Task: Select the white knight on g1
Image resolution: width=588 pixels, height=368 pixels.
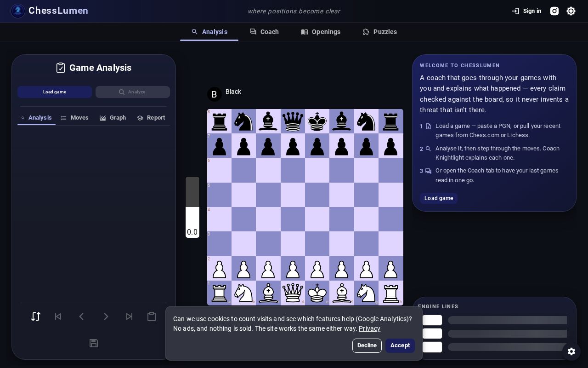Action: coord(366,293)
